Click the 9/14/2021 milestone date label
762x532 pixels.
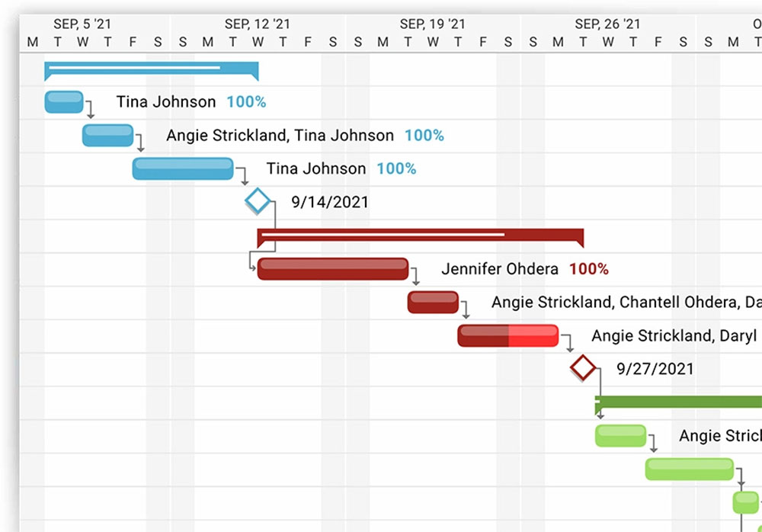[x=330, y=202]
